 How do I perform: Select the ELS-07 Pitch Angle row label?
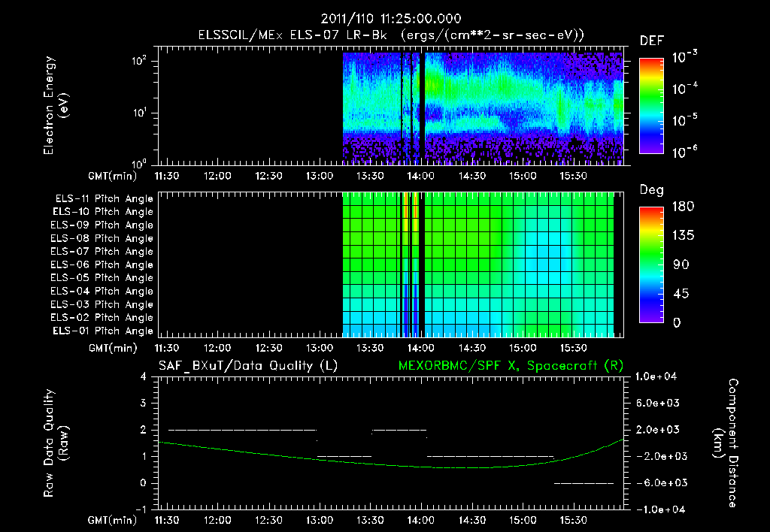[x=102, y=252]
